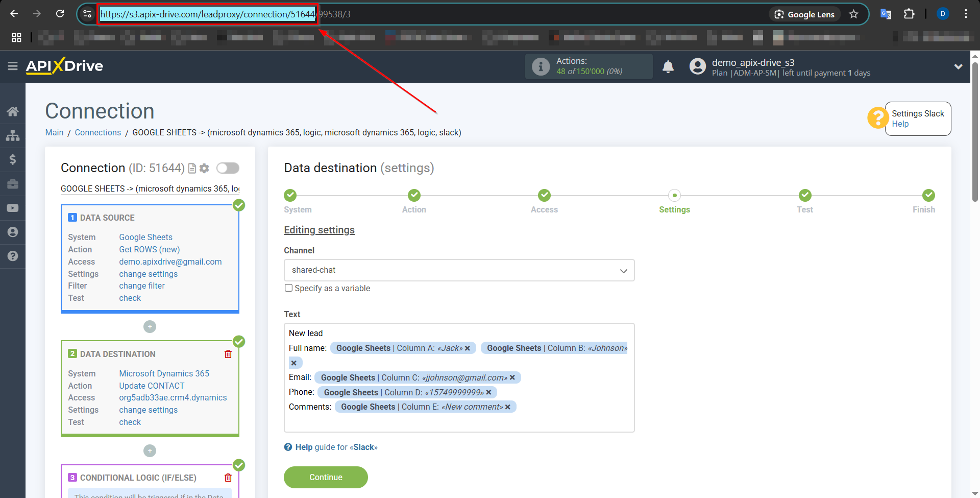Open the Channel dropdown showing shared-chat
This screenshot has width=980, height=498.
click(x=459, y=270)
